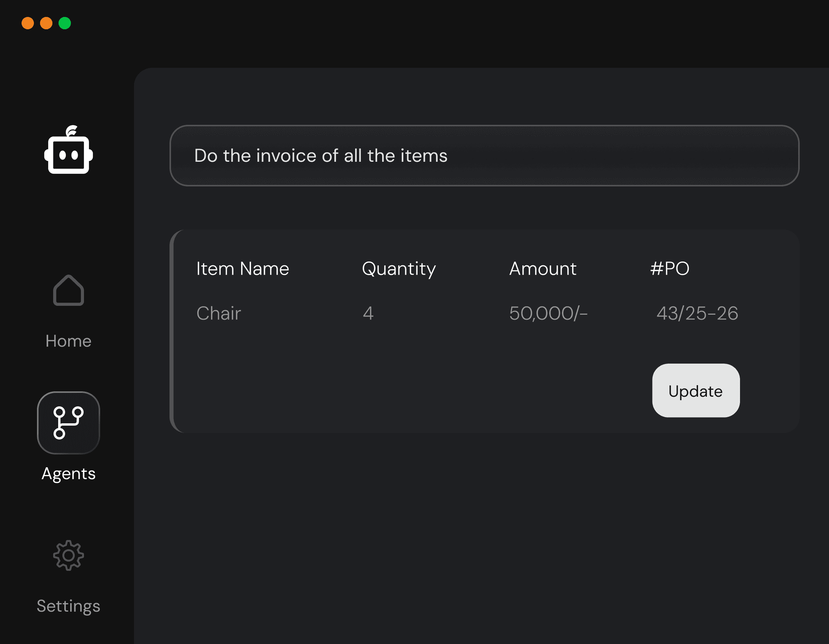
Task: Select the PO number 43/25-26
Action: click(697, 313)
